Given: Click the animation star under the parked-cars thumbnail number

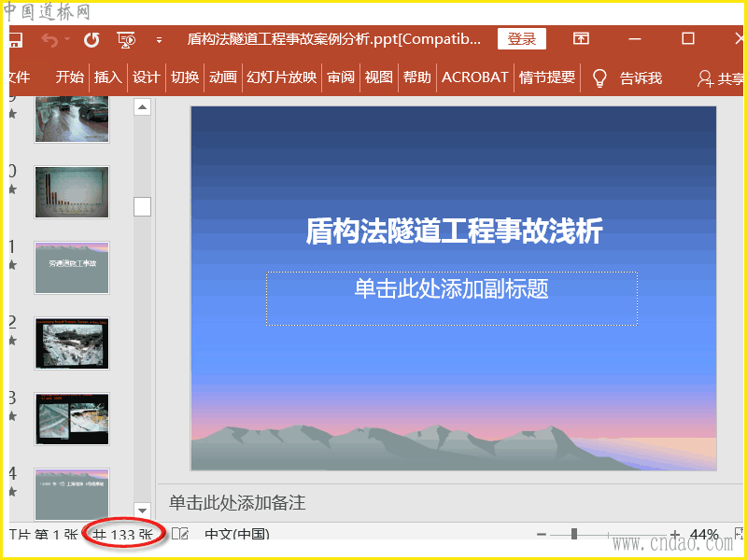Looking at the screenshot, I should pos(12,114).
